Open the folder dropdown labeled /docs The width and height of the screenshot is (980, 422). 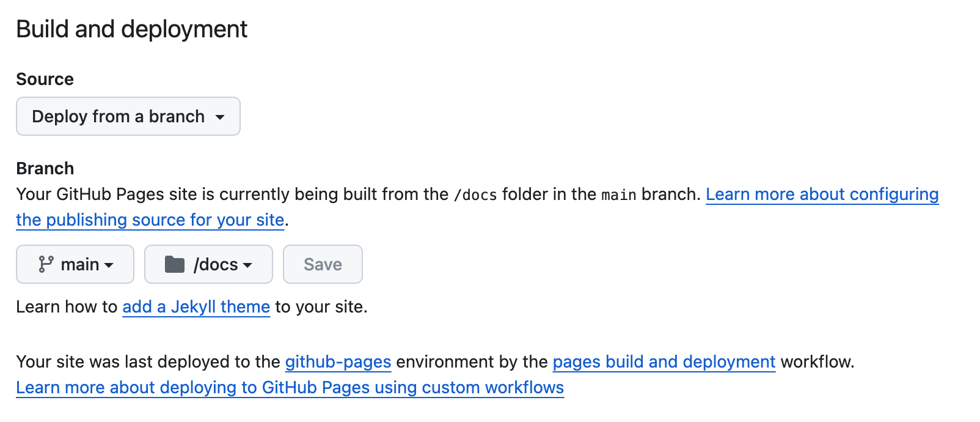point(208,264)
